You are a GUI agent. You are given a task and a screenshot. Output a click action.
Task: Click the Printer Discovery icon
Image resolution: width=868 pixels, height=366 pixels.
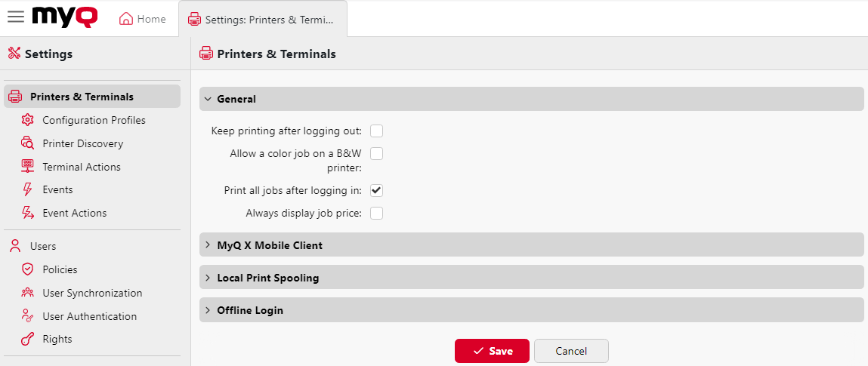(28, 143)
